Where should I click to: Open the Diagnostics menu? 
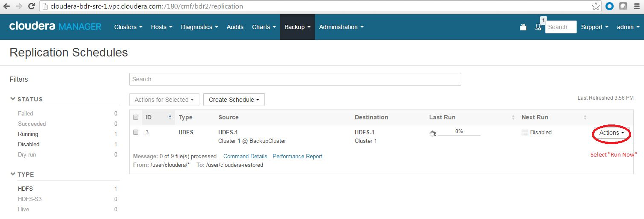point(199,27)
